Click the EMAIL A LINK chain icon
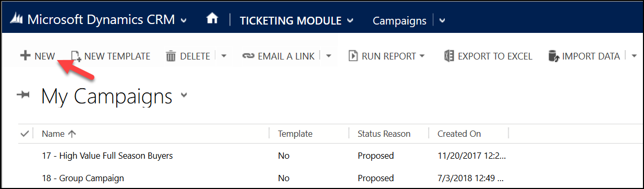 click(248, 56)
